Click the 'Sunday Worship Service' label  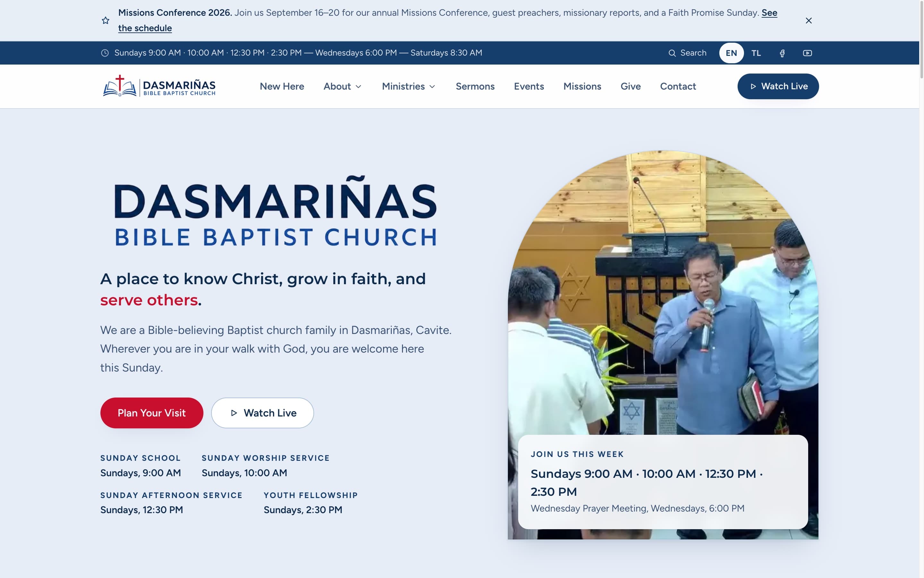tap(265, 458)
